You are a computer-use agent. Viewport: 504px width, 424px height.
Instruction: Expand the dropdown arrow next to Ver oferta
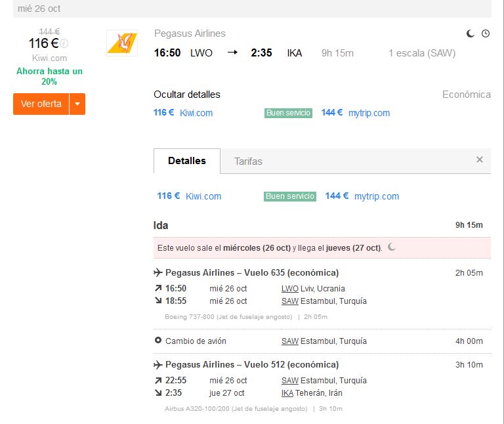click(x=77, y=104)
